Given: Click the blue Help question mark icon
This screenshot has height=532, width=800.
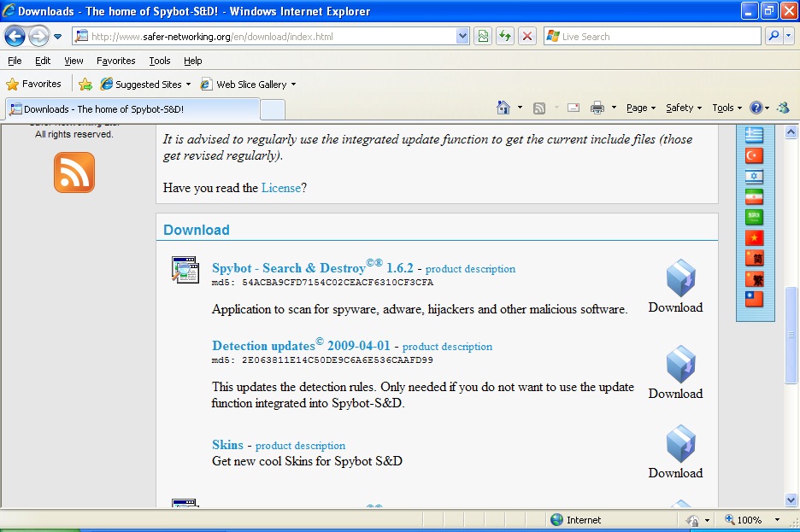Looking at the screenshot, I should pos(756,108).
